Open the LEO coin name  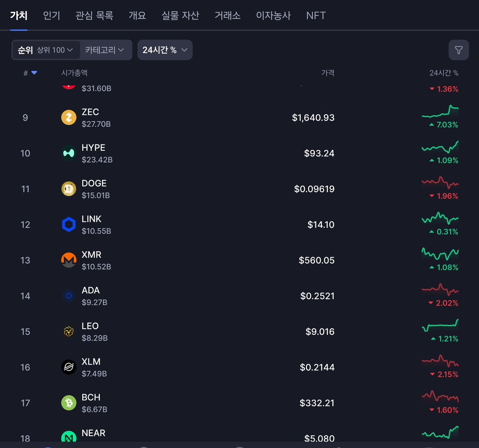[90, 326]
